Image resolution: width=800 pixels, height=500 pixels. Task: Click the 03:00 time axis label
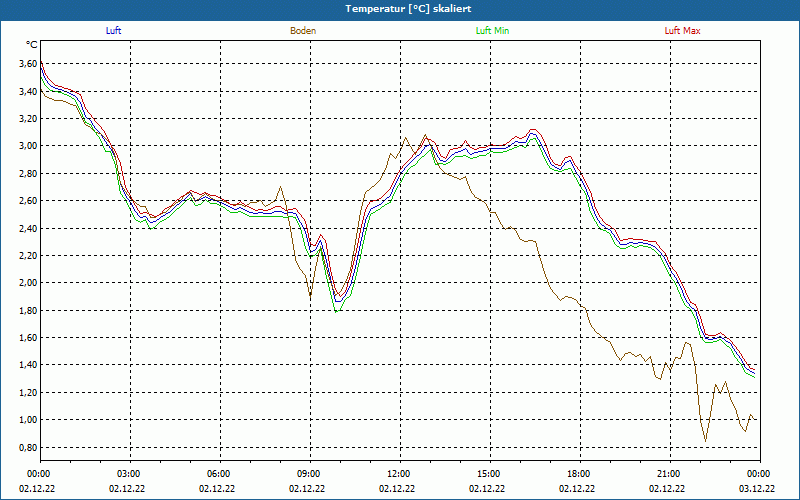coord(130,473)
